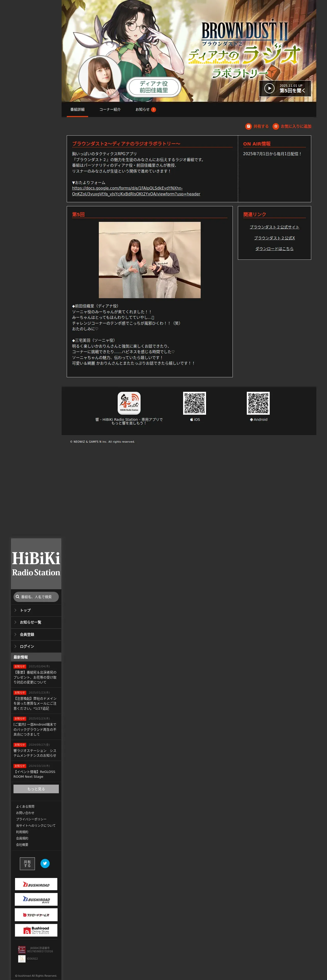The width and height of the screenshot is (327, 980).
Task: Open 会員登録 in sidebar
Action: [x=36, y=635]
